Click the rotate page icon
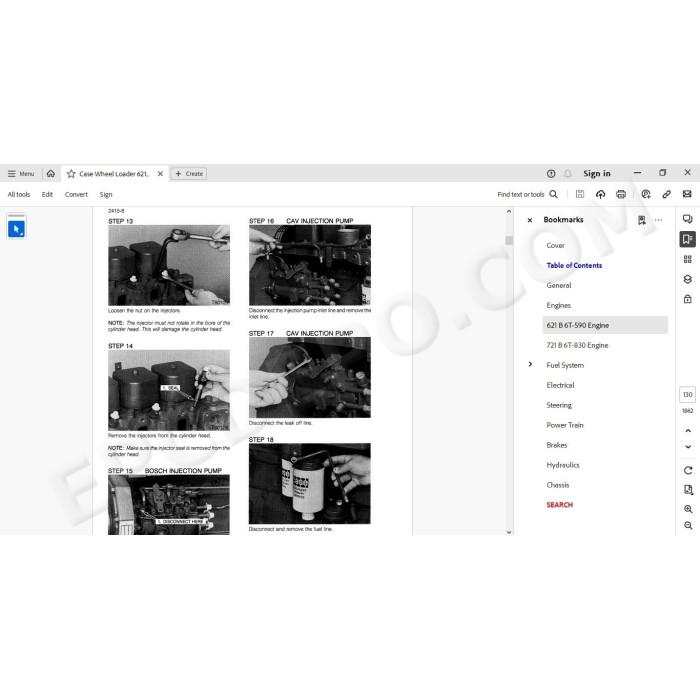Image resolution: width=700 pixels, height=700 pixels. [688, 470]
